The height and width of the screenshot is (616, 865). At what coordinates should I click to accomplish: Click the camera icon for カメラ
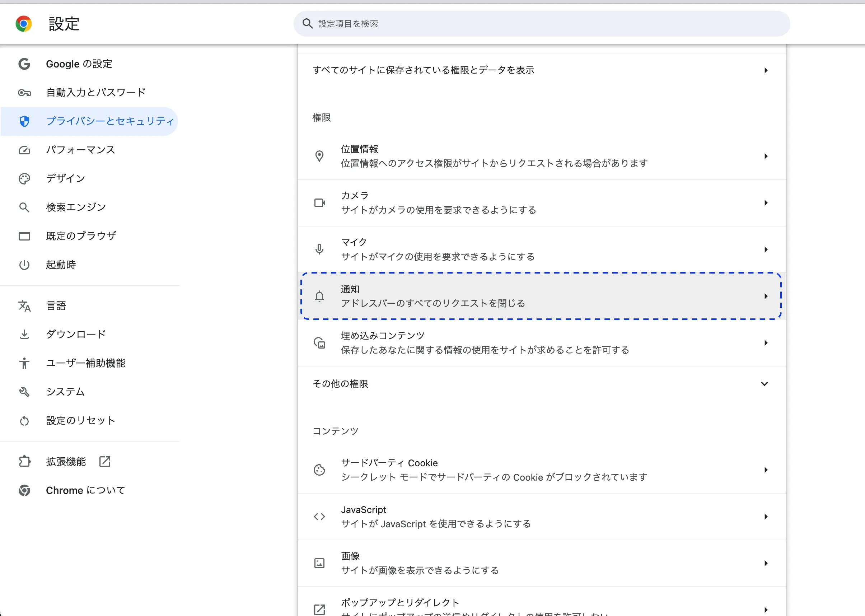(x=320, y=203)
